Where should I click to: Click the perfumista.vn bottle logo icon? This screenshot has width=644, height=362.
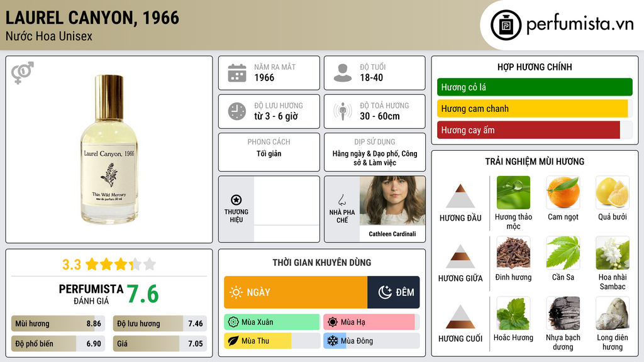506,25
